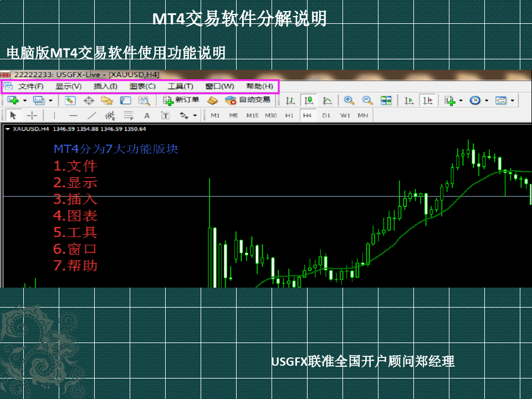Switch chart to Bar Chart mode
Image resolution: width=532 pixels, height=399 pixels.
290,100
